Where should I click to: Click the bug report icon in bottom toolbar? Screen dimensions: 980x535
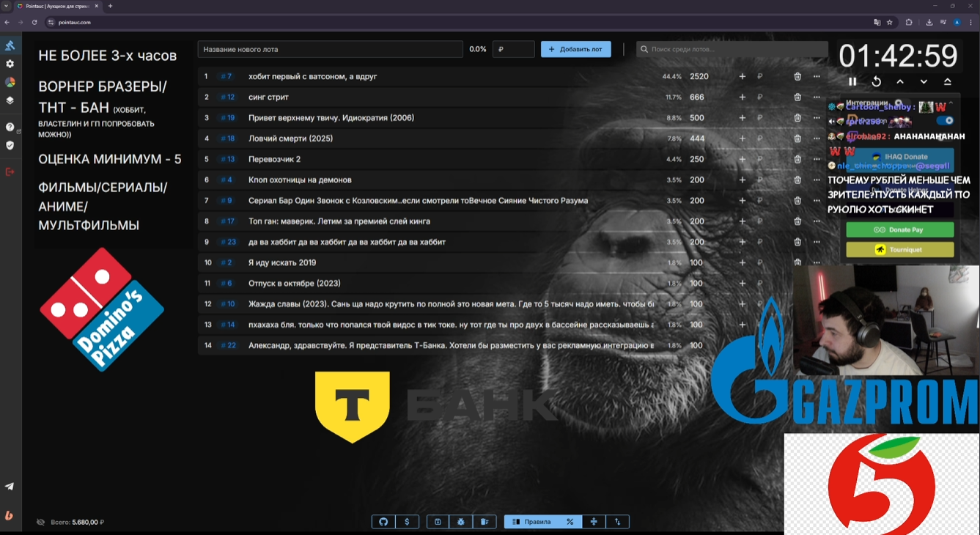tap(461, 522)
